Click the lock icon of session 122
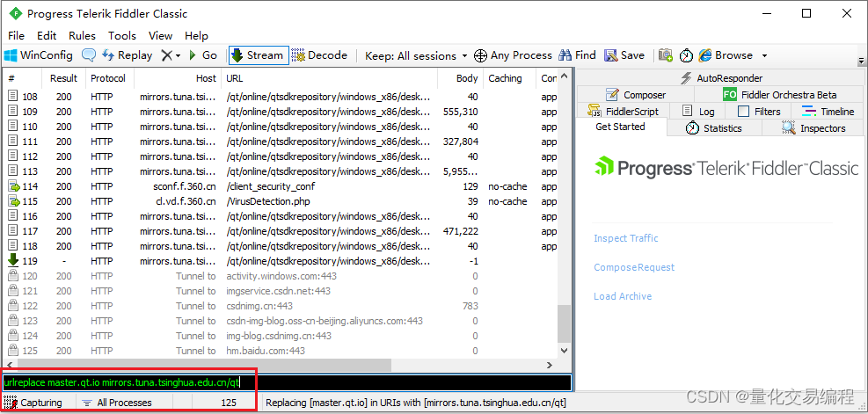 (x=13, y=305)
